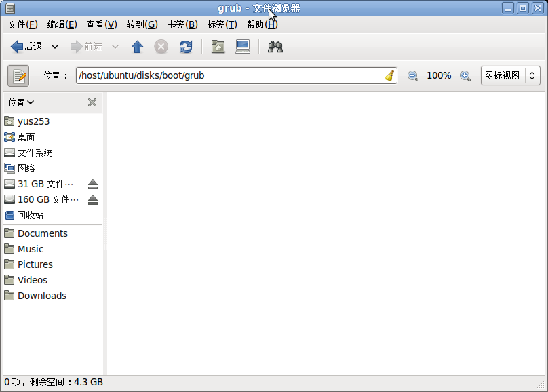Eject the 31 GB volume
Image resolution: width=548 pixels, height=392 pixels.
pyautogui.click(x=93, y=184)
